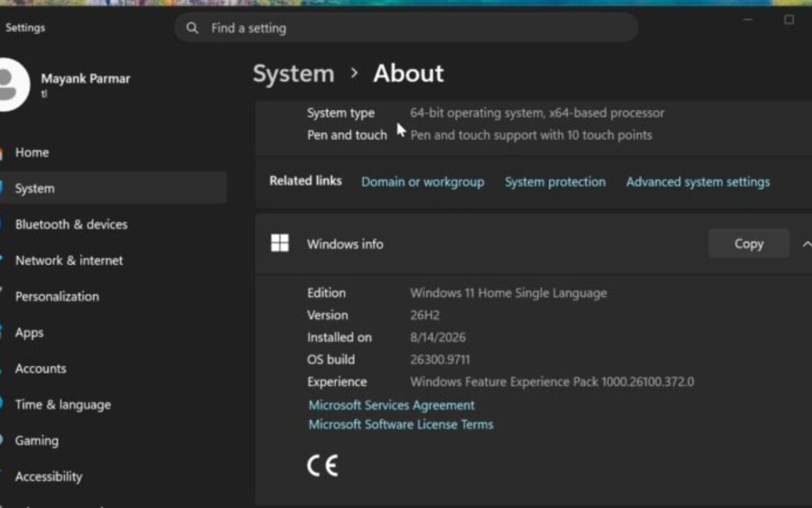Open Accounts in the sidebar
This screenshot has height=508, width=812.
[x=41, y=368]
